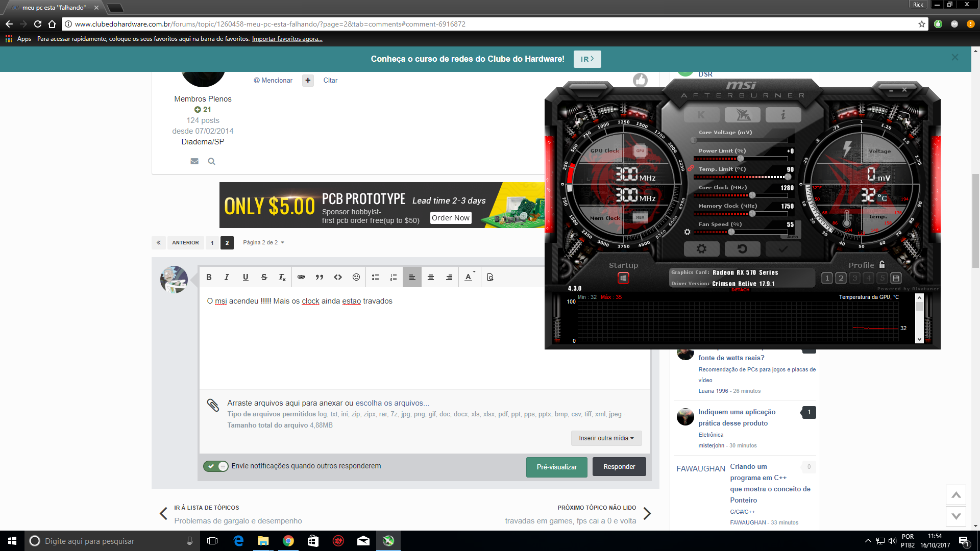Screen dimensions: 980x551
Task: Click the Pré-visualizar button
Action: [557, 467]
